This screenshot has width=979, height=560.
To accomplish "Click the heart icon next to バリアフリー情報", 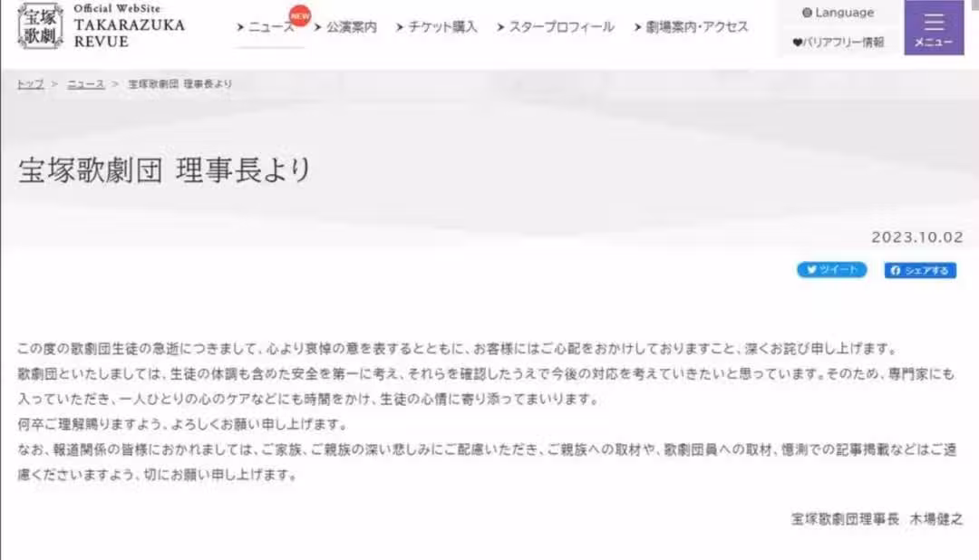I will pyautogui.click(x=798, y=43).
